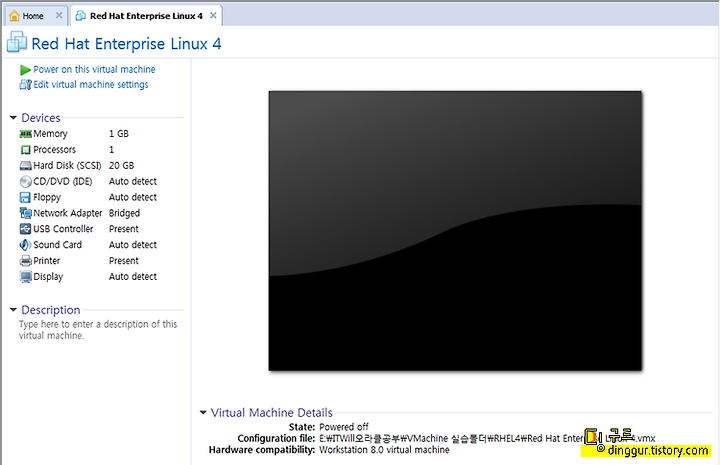Select the Memory chip icon
Image resolution: width=720 pixels, height=465 pixels.
point(25,134)
